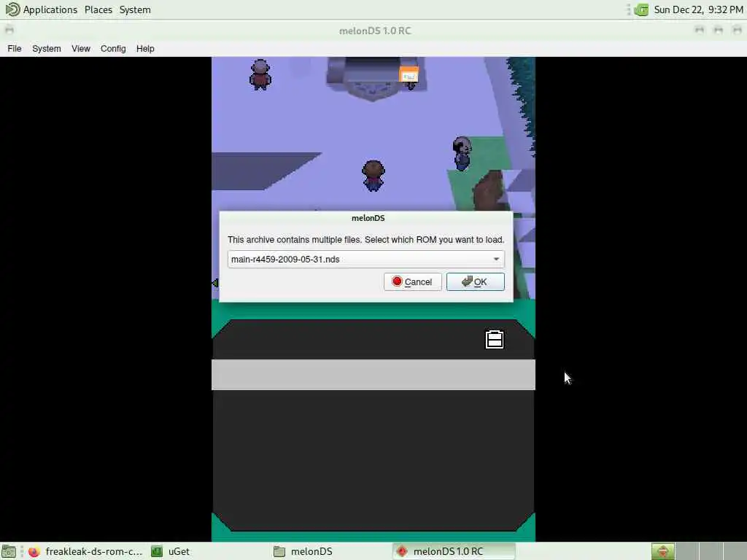Expand the ROM selection dropdown arrow
This screenshot has width=747, height=560.
[496, 259]
